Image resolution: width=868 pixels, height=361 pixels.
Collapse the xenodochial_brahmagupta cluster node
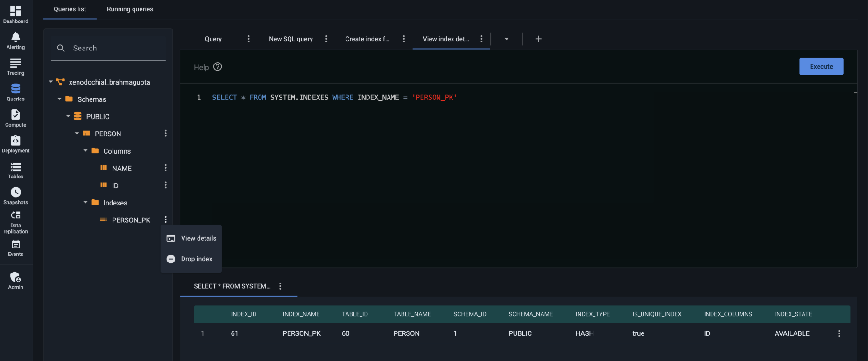[x=51, y=82]
